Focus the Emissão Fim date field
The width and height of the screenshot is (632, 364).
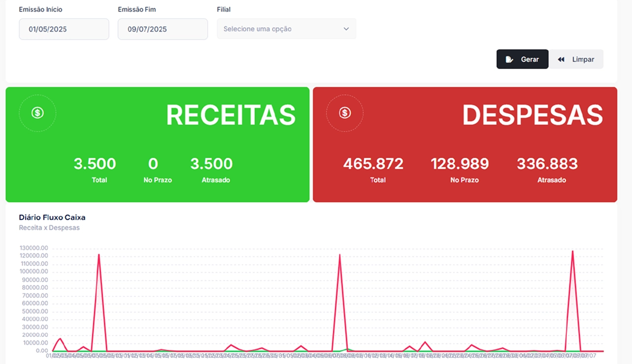pos(162,29)
